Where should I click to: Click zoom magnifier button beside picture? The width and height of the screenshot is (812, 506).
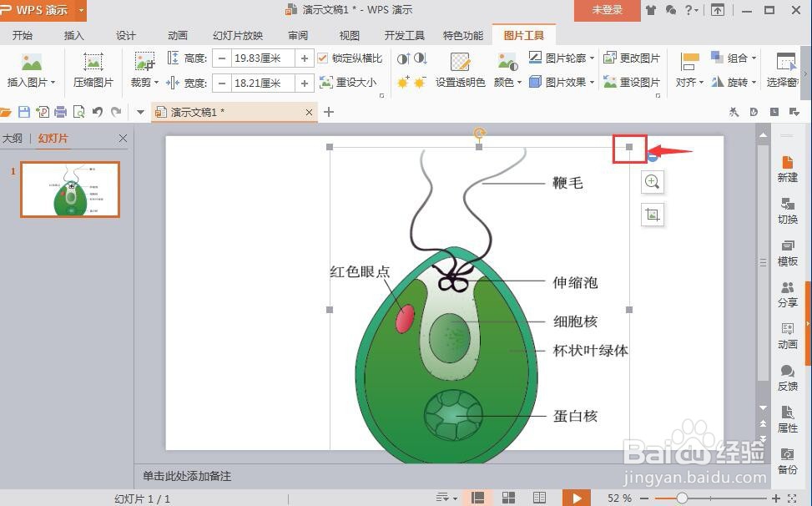coord(652,182)
